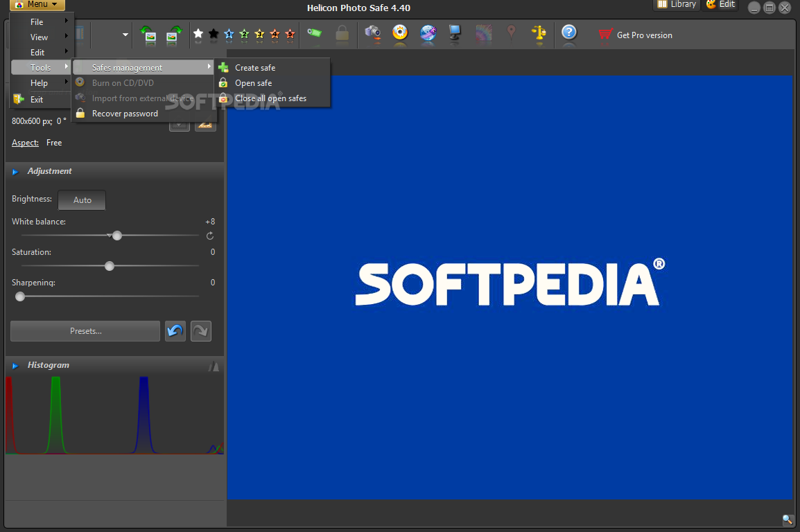Open the small dropdown arrow left of the rotate icons
Viewport: 800px width, 532px height.
point(125,35)
